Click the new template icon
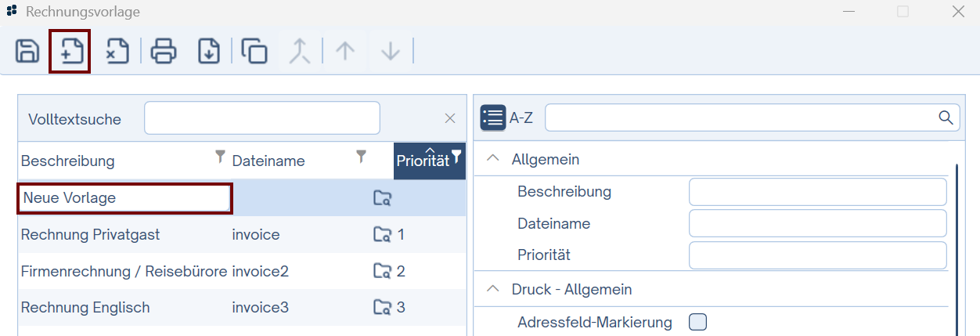The image size is (980, 336). [x=70, y=52]
